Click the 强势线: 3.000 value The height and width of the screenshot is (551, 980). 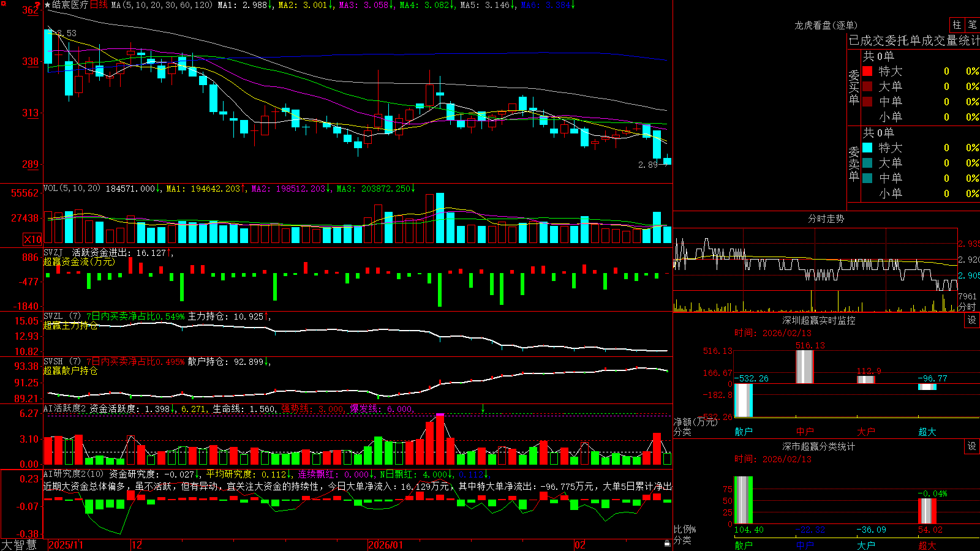pos(312,408)
